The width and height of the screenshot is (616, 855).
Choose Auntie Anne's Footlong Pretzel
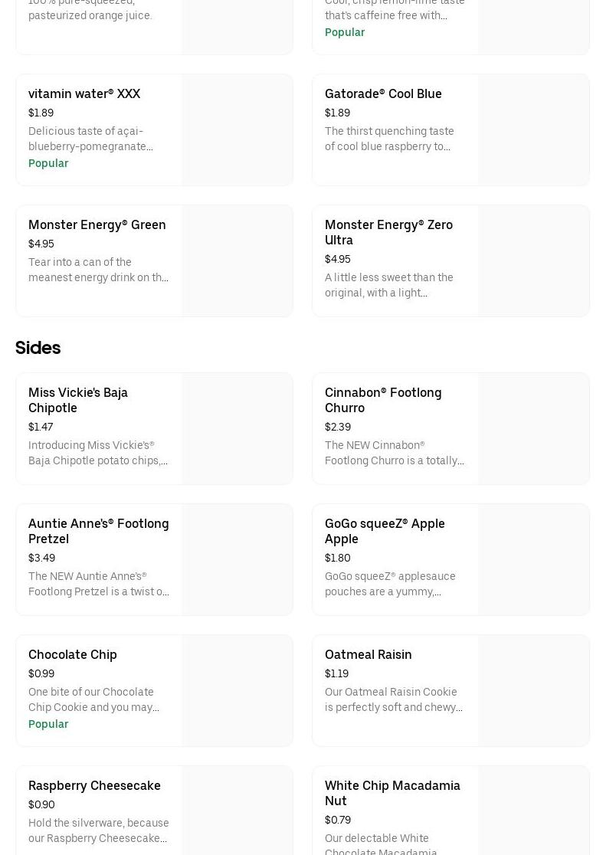pos(98,531)
